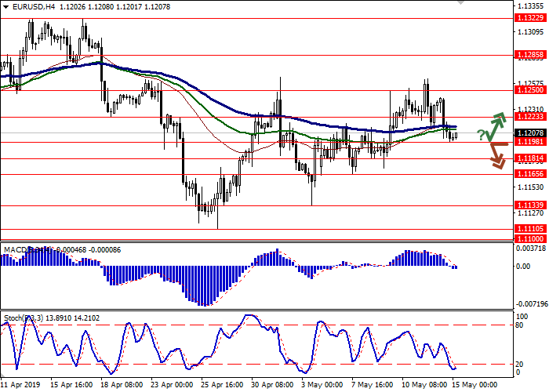Select the 1.13229 resistance level label
The image size is (549, 392).
pyautogui.click(x=530, y=18)
